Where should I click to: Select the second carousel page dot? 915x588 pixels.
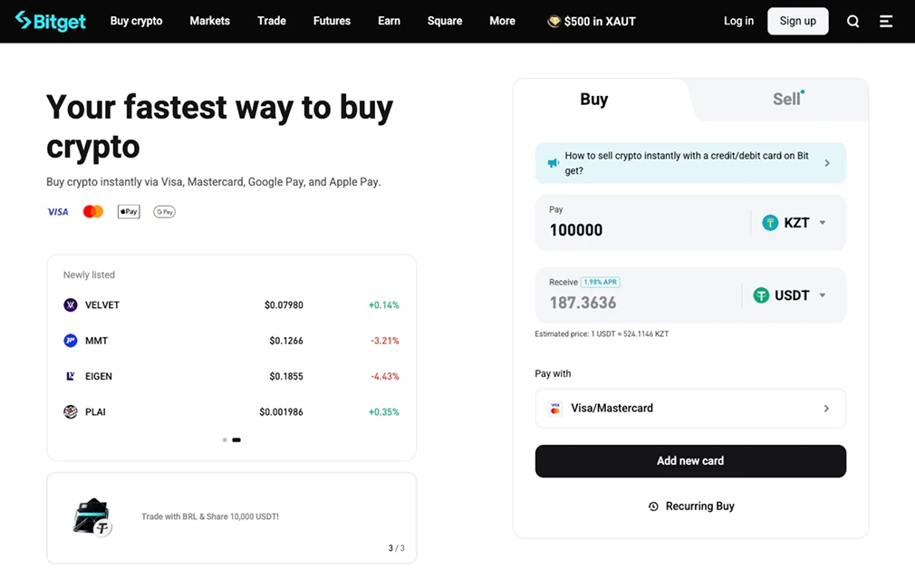tap(236, 439)
